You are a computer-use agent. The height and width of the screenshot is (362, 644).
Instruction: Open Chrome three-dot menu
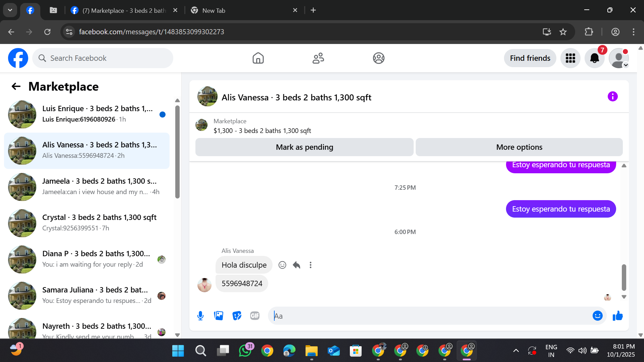coord(634,32)
